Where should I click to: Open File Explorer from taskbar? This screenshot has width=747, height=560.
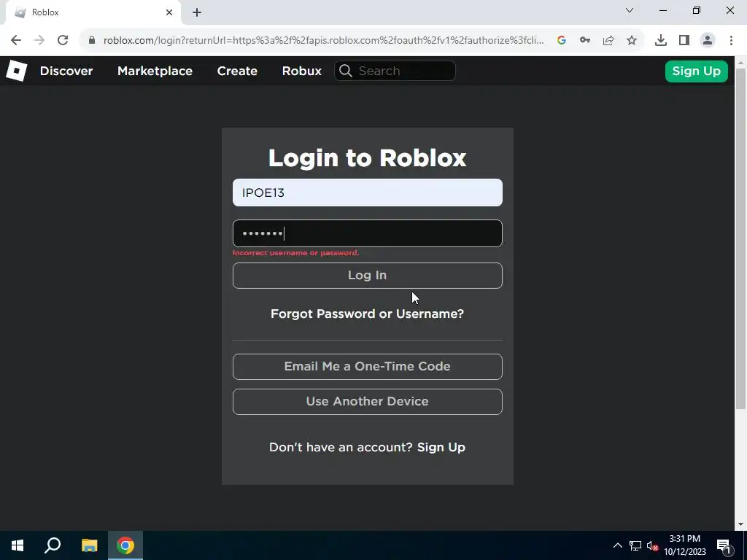[89, 545]
